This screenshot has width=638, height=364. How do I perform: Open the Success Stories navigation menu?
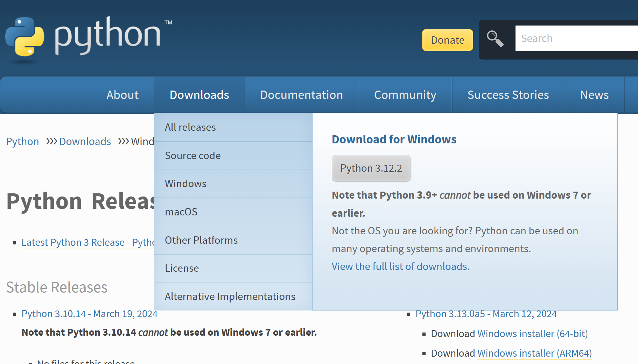coord(508,95)
